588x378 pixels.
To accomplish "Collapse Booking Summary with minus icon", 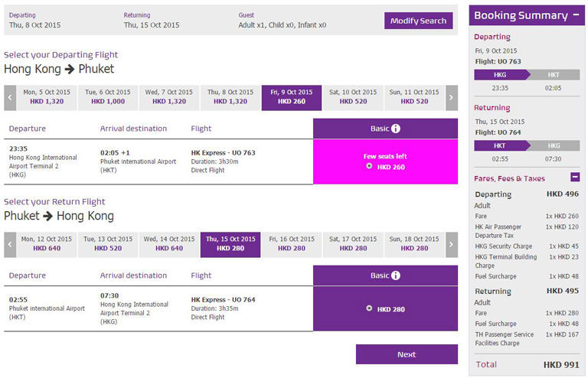I will 575,15.
